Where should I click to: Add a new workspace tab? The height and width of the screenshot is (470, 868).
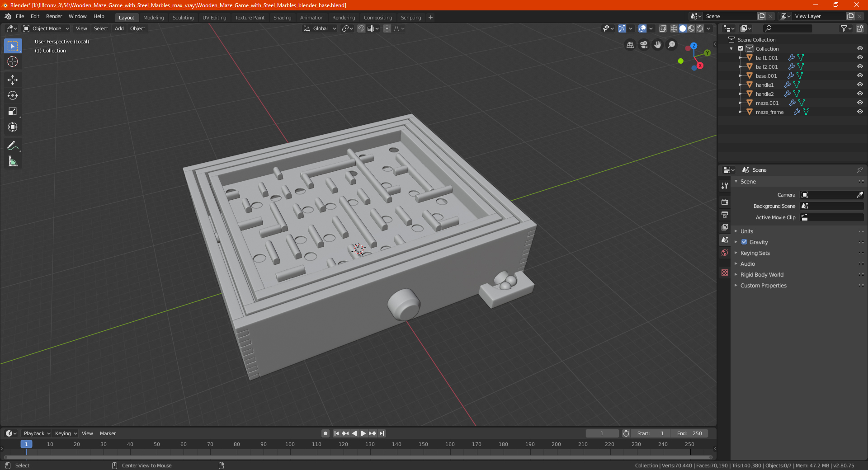430,18
